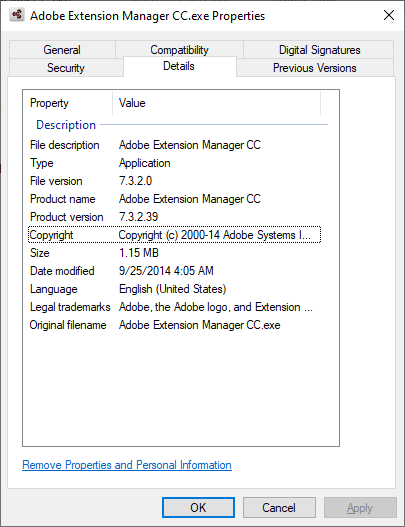Select the Date modified row
Screen dimensions: 405x527
174,271
